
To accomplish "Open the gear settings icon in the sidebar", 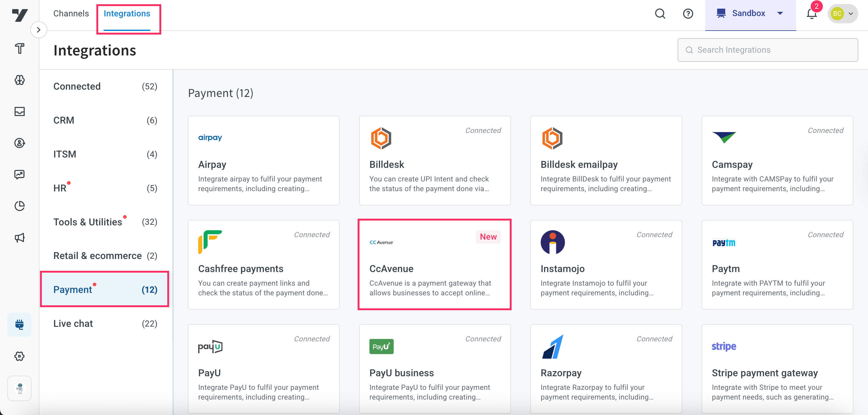I will (x=19, y=356).
